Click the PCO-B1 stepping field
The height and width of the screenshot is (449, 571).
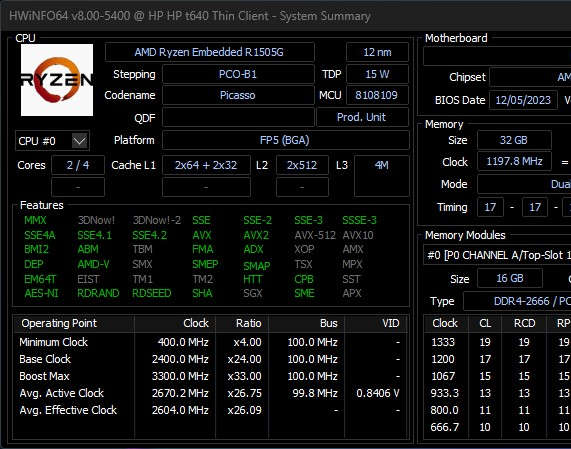point(238,74)
